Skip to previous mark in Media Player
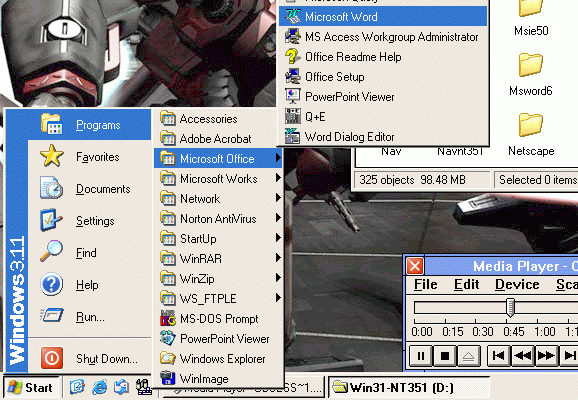Screen dimensions: 578x400 [x=499, y=356]
